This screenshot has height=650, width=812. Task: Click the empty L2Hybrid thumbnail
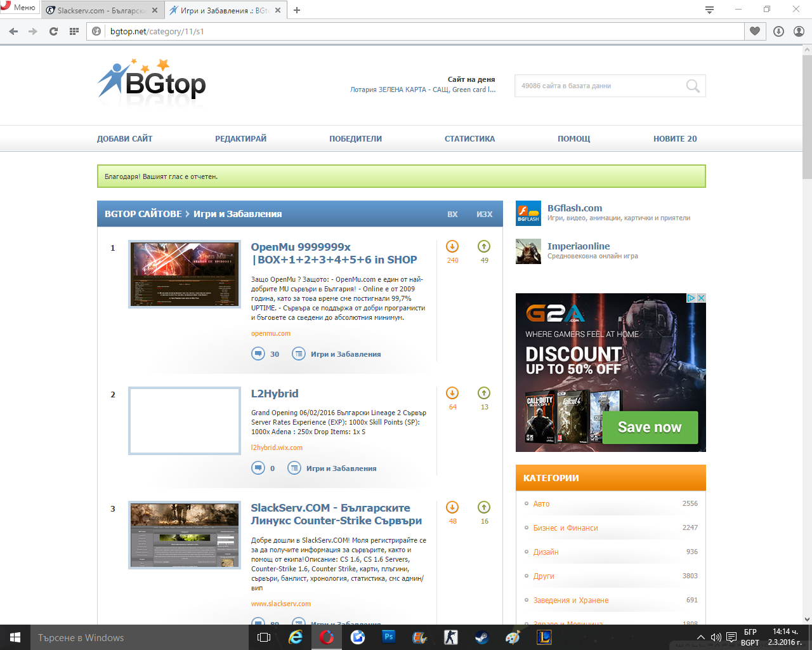click(185, 421)
